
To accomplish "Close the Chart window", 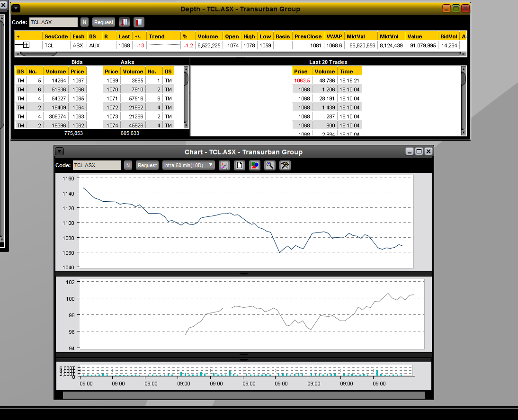I will pyautogui.click(x=429, y=152).
